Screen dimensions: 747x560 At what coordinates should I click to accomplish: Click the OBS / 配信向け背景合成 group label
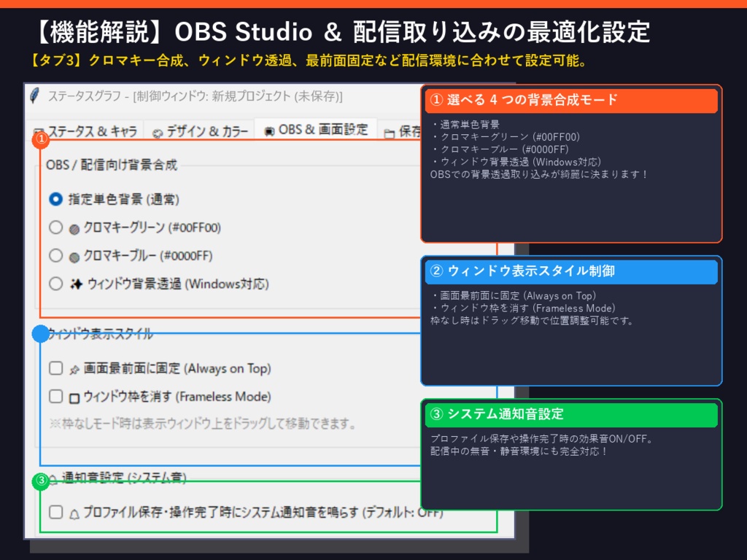click(x=112, y=165)
